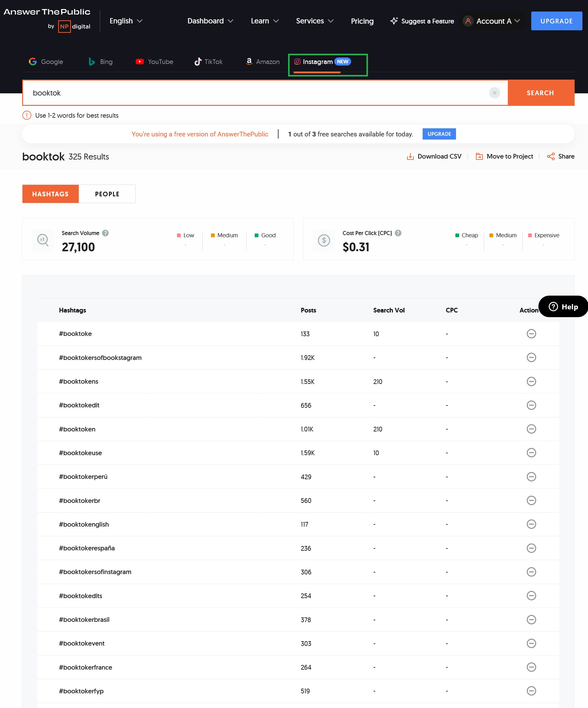The image size is (588, 708).
Task: Switch to the Bing search tab
Action: [x=100, y=62]
